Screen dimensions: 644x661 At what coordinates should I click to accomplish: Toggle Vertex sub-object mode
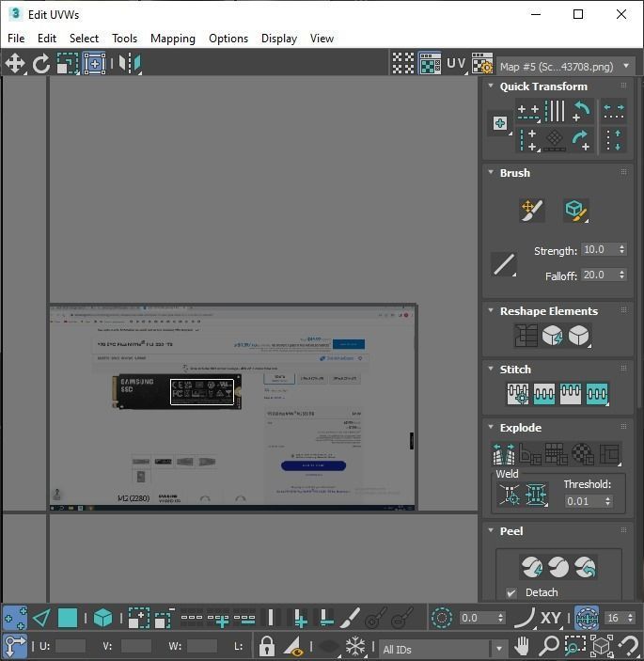click(x=15, y=618)
